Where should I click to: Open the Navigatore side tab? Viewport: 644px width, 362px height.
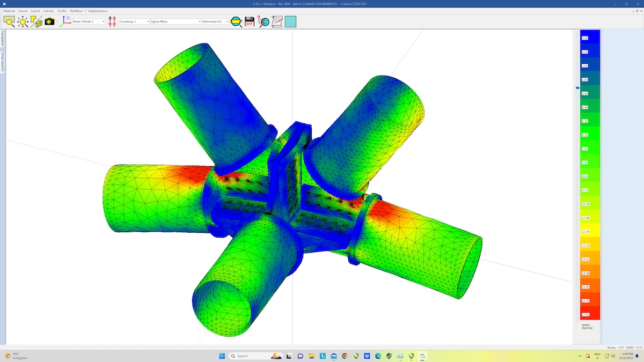3,39
